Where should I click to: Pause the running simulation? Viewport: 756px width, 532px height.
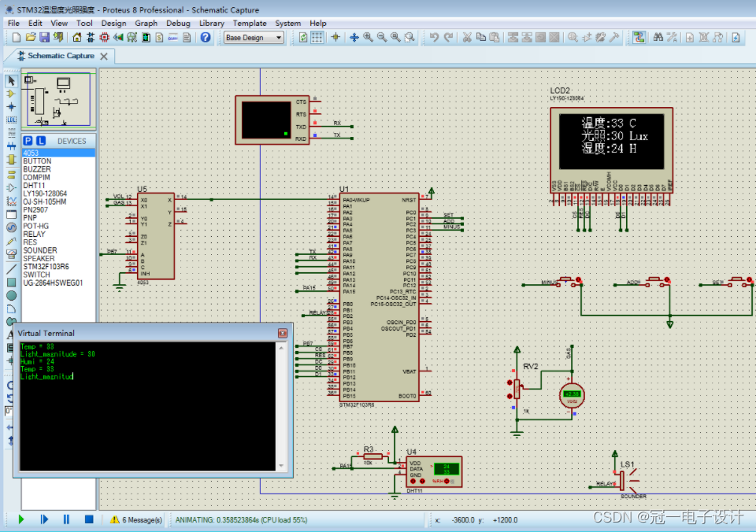click(66, 519)
